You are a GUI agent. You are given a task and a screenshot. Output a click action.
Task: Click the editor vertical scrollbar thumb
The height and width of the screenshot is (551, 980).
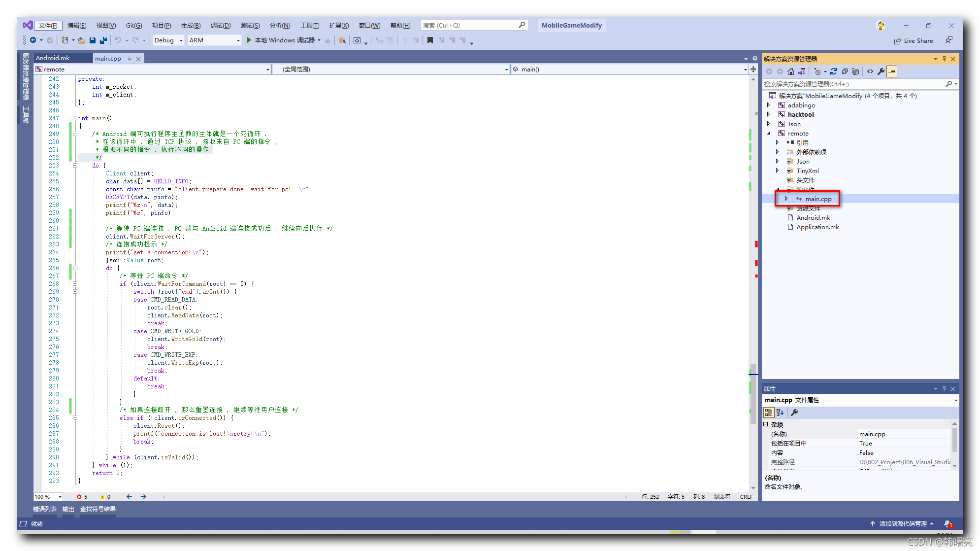point(753,393)
